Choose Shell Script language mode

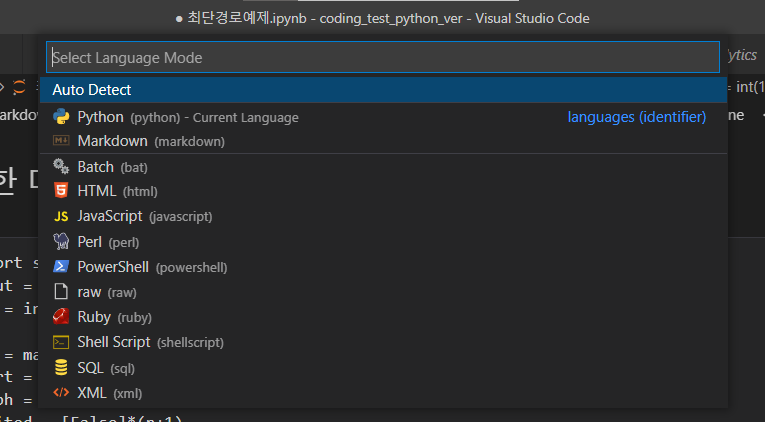[383, 342]
